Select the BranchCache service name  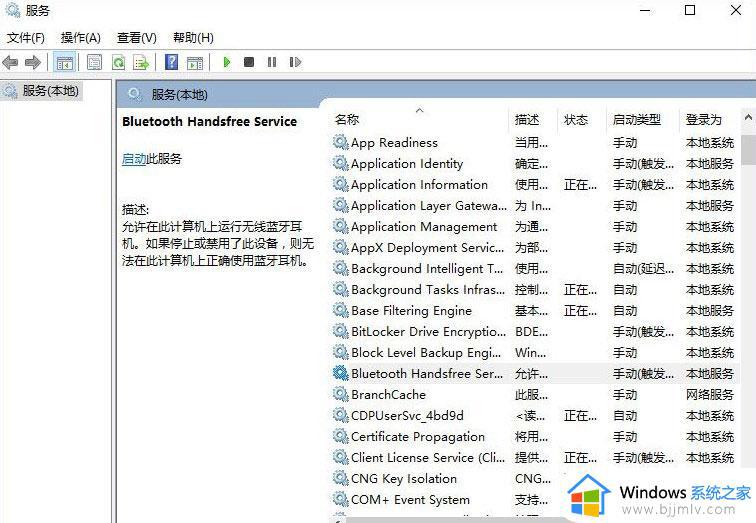coord(389,395)
